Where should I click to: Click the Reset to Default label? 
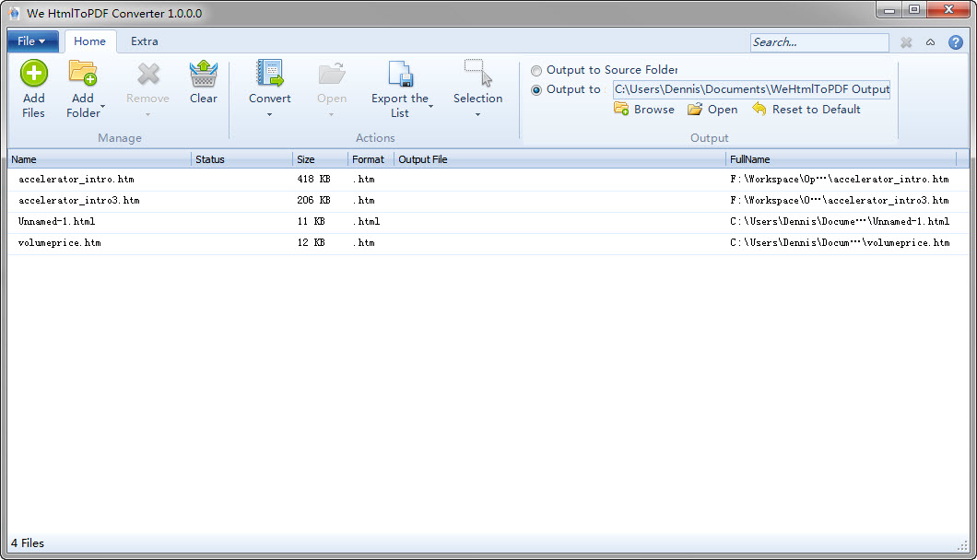click(x=817, y=109)
